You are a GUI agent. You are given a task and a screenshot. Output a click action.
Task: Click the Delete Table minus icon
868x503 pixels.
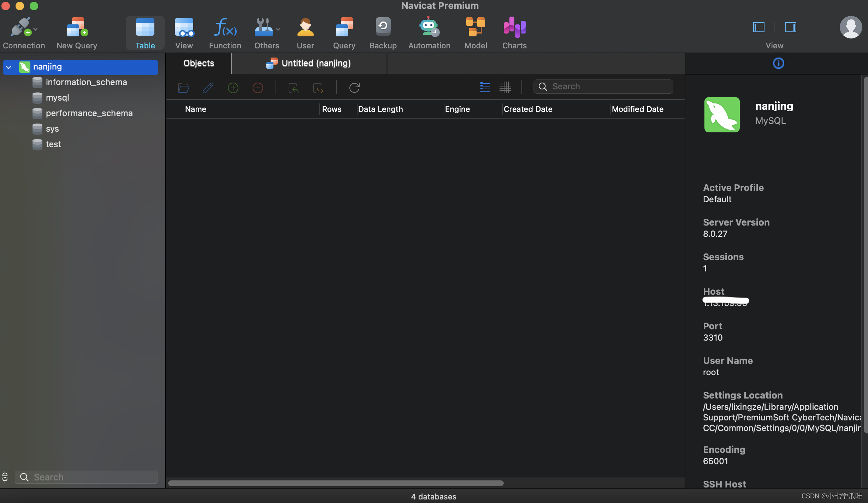point(258,88)
